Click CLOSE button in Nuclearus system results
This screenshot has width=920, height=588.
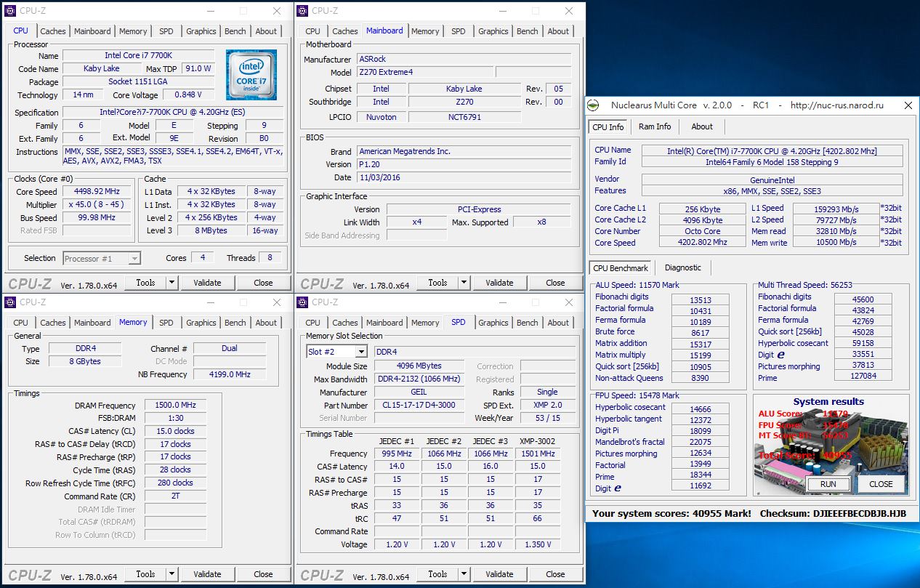click(x=881, y=484)
